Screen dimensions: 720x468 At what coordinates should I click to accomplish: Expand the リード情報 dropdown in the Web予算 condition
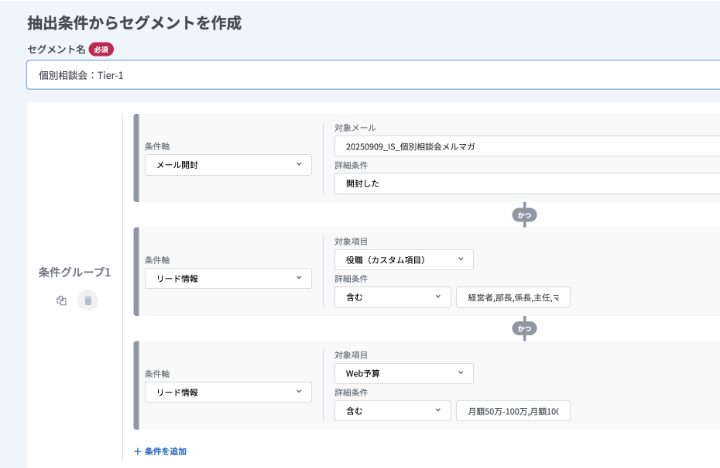point(228,393)
